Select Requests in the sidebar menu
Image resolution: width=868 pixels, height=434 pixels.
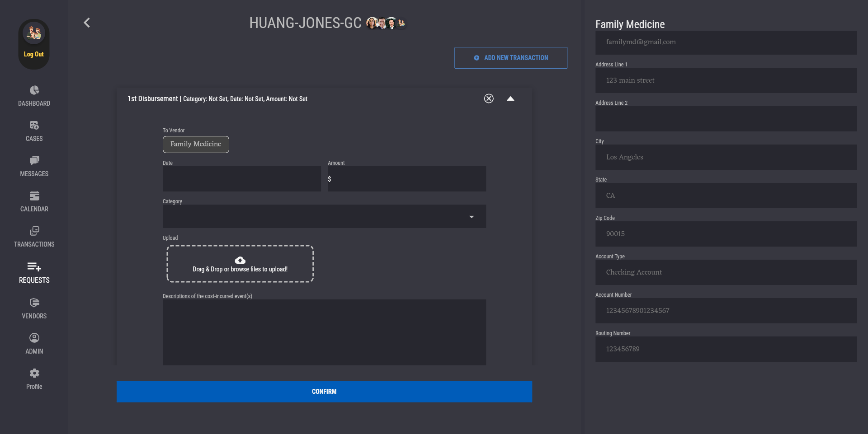coord(34,272)
